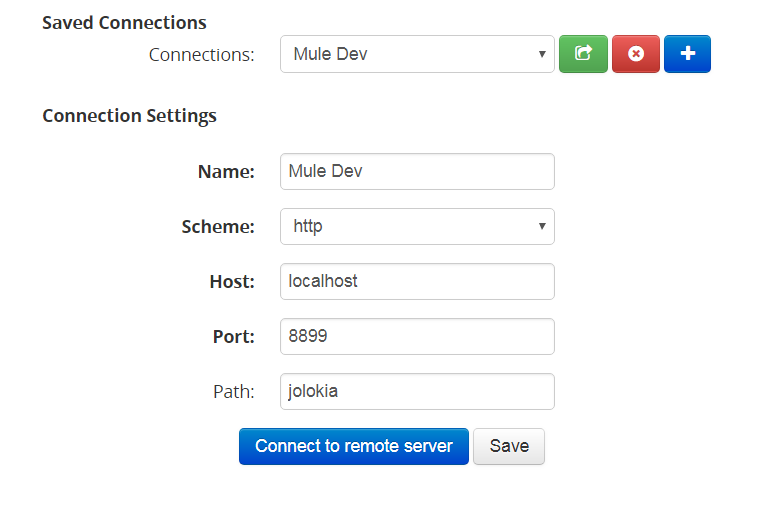Click the Path field containing jolokia
The width and height of the screenshot is (765, 516).
point(417,391)
